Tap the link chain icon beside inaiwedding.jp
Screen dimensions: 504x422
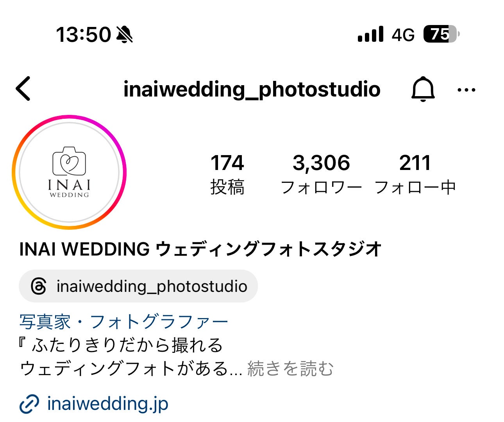point(29,404)
